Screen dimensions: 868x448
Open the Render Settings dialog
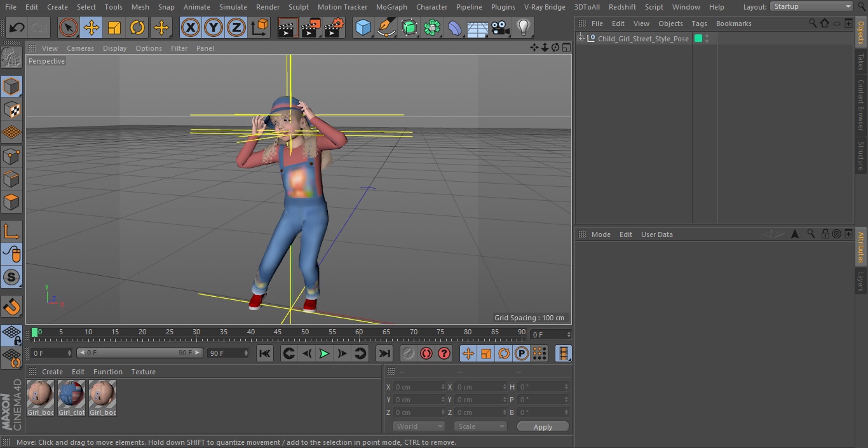(x=334, y=27)
